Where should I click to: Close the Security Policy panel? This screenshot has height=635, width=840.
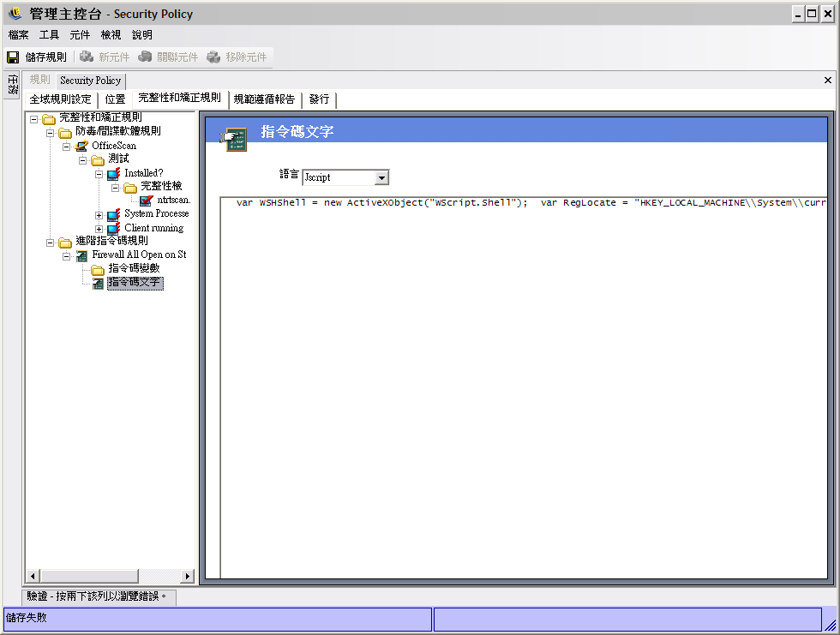pyautogui.click(x=828, y=81)
